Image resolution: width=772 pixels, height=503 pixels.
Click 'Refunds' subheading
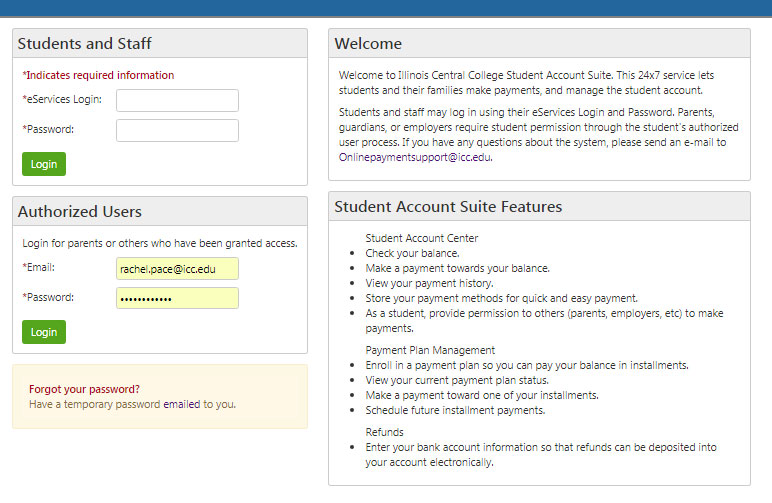pos(384,432)
